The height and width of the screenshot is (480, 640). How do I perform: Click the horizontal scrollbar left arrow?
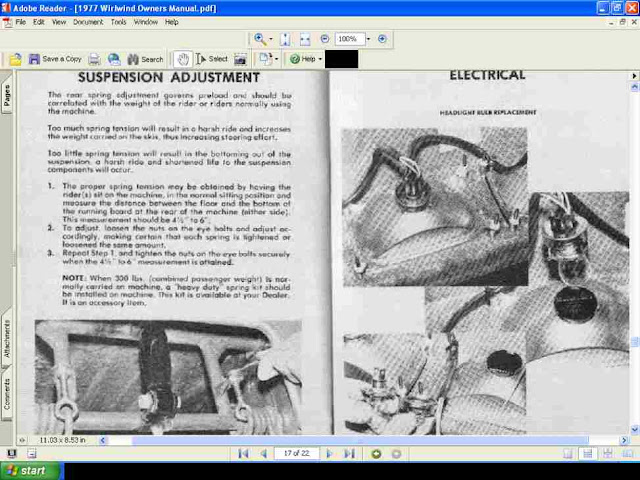(102, 440)
